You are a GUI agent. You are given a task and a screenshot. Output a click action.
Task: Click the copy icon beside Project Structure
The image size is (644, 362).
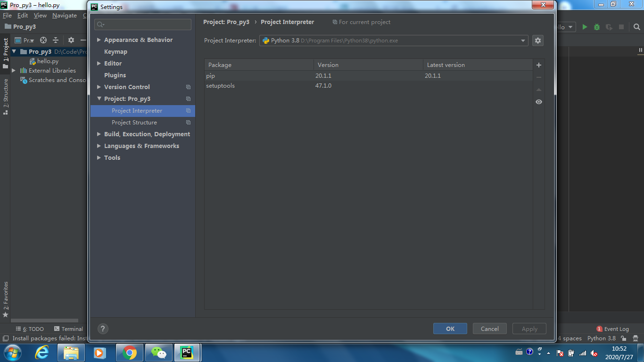pos(188,123)
